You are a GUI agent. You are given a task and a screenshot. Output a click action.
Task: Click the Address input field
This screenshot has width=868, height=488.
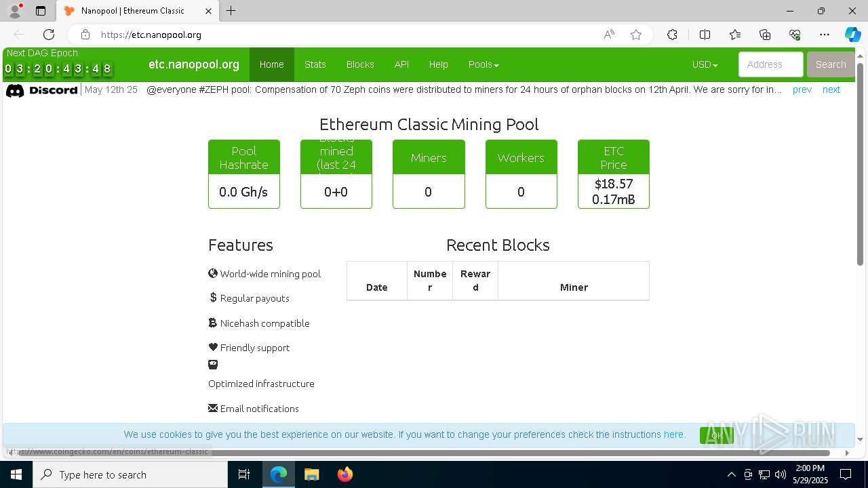tap(771, 64)
